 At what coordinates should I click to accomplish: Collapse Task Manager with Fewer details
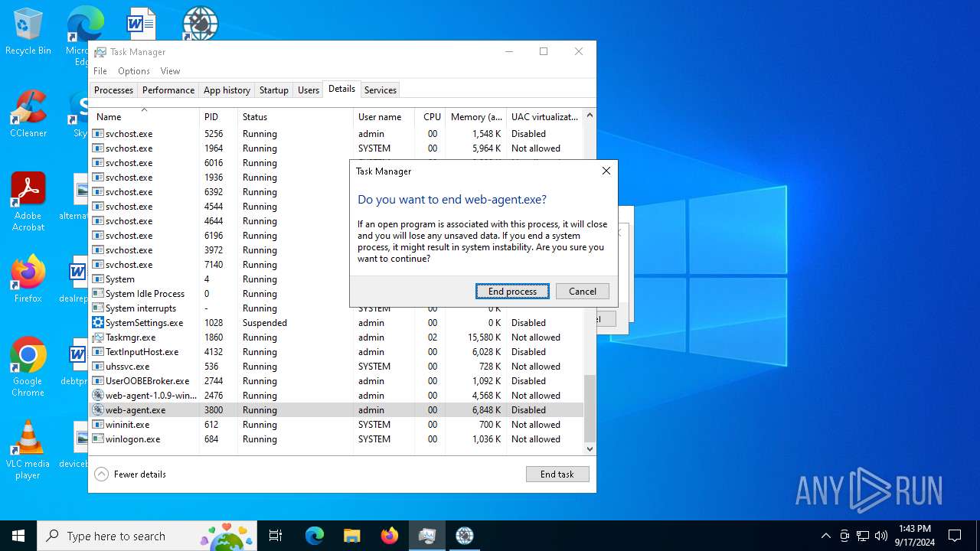coord(130,474)
